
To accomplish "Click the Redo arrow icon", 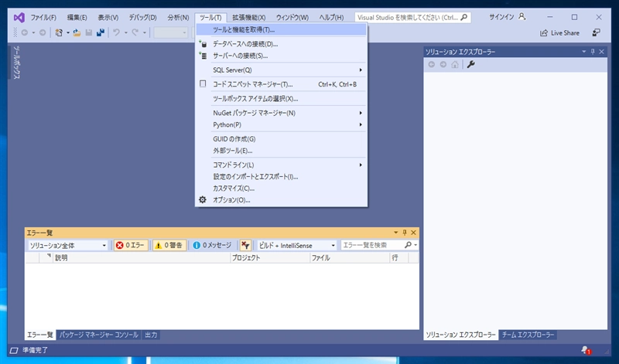I will (x=135, y=32).
